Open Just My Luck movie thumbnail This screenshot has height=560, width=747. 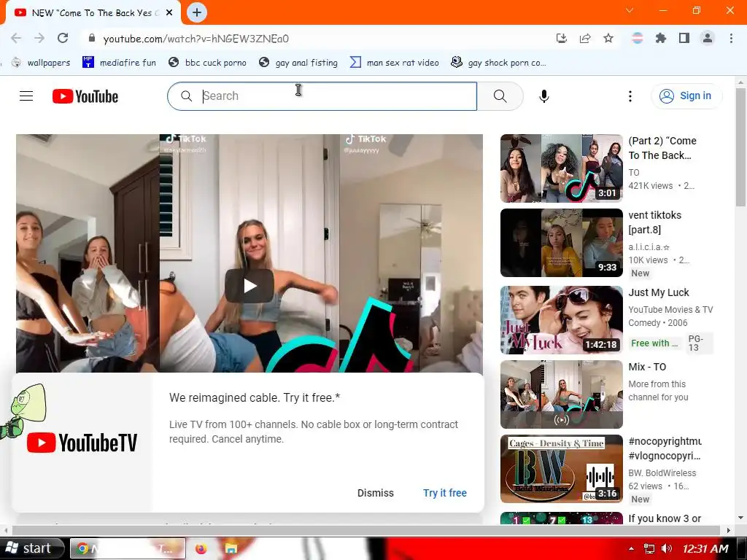pyautogui.click(x=561, y=320)
